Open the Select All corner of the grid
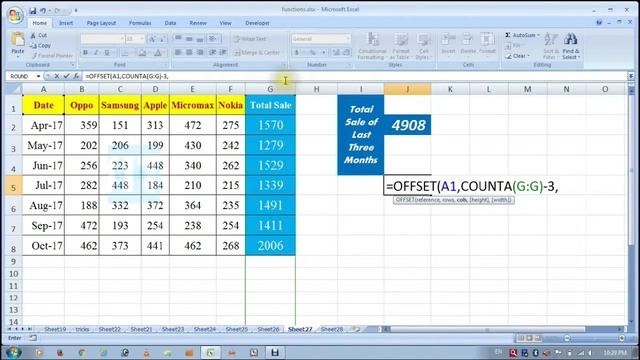 (13, 89)
